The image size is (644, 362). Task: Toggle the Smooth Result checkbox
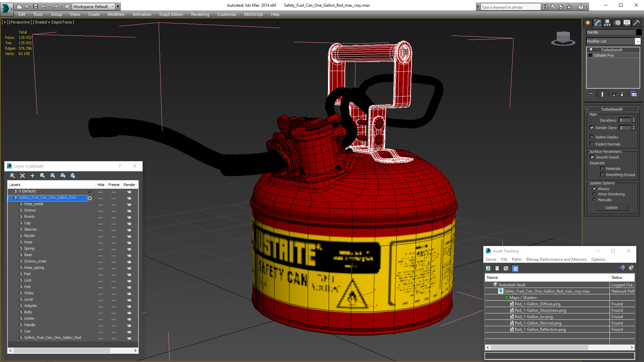pyautogui.click(x=592, y=157)
